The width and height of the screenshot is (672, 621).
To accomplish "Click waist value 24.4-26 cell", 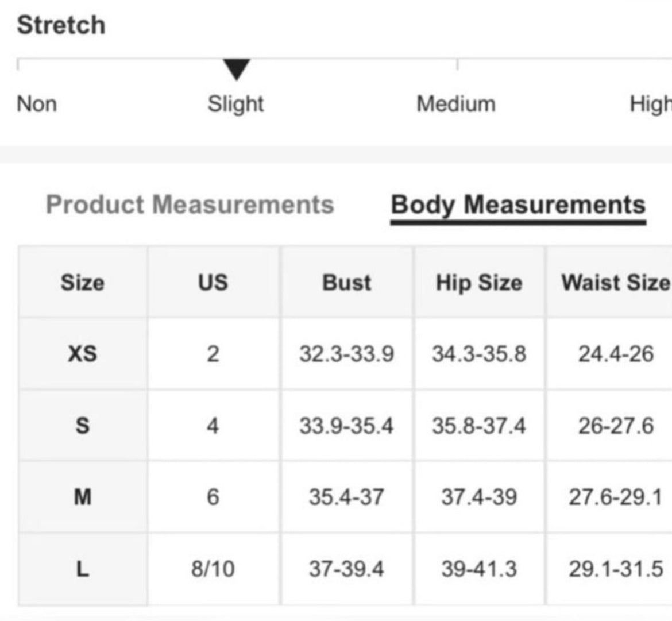I will (x=616, y=354).
